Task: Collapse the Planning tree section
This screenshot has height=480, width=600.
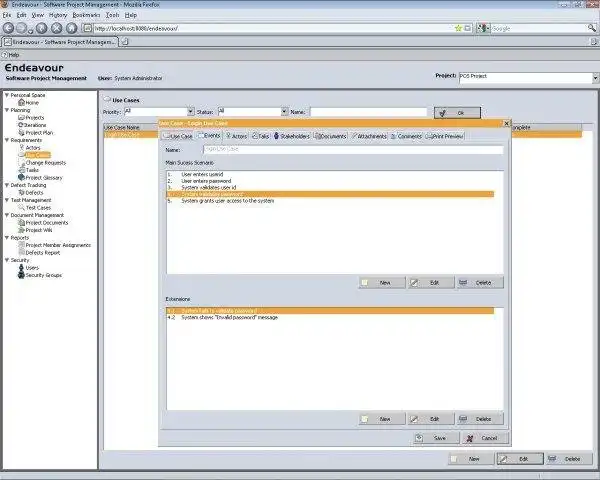Action: point(7,110)
